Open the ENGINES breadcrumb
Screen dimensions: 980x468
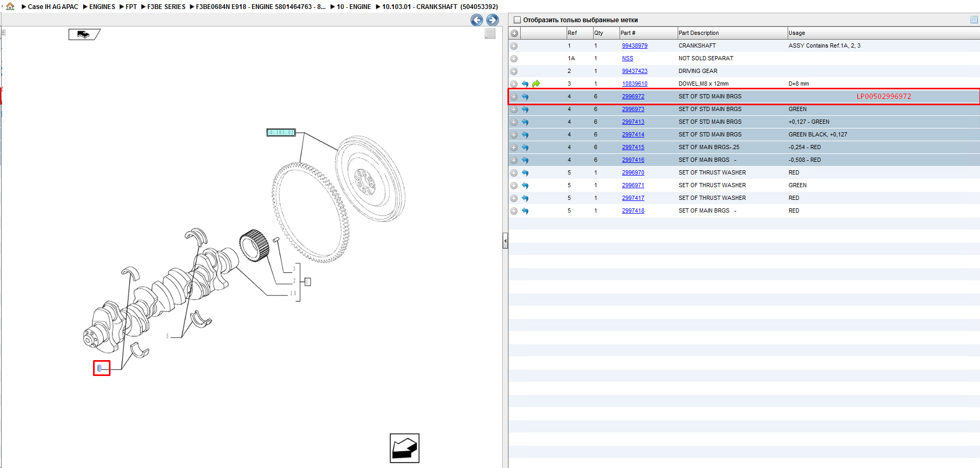click(102, 7)
